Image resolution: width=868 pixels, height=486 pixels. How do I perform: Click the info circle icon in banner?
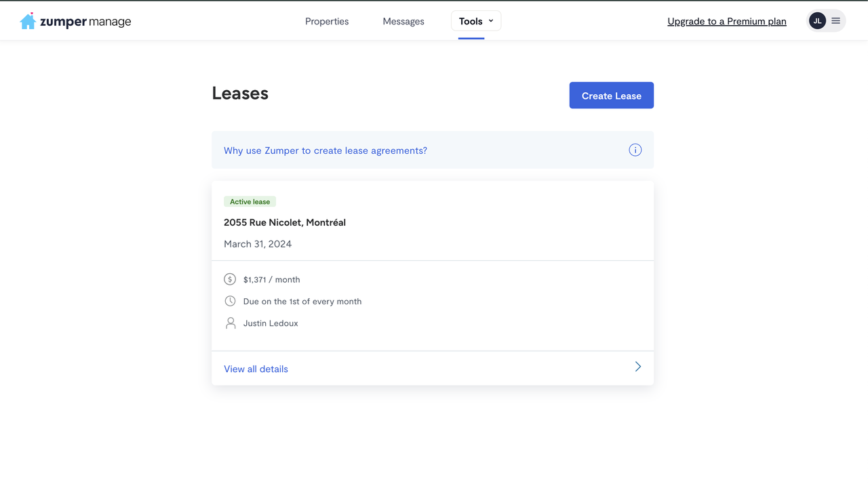click(x=635, y=150)
